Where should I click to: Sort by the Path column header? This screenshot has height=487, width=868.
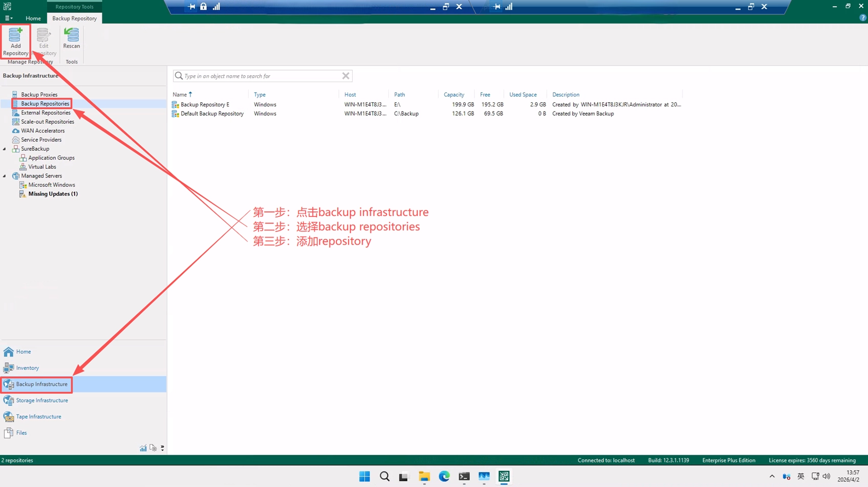point(399,95)
